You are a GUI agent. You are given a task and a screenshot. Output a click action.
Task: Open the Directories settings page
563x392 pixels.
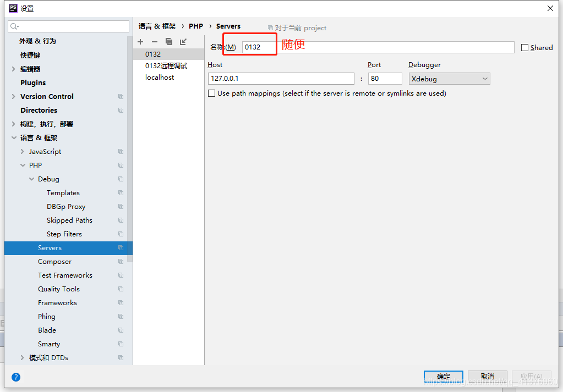pyautogui.click(x=39, y=110)
